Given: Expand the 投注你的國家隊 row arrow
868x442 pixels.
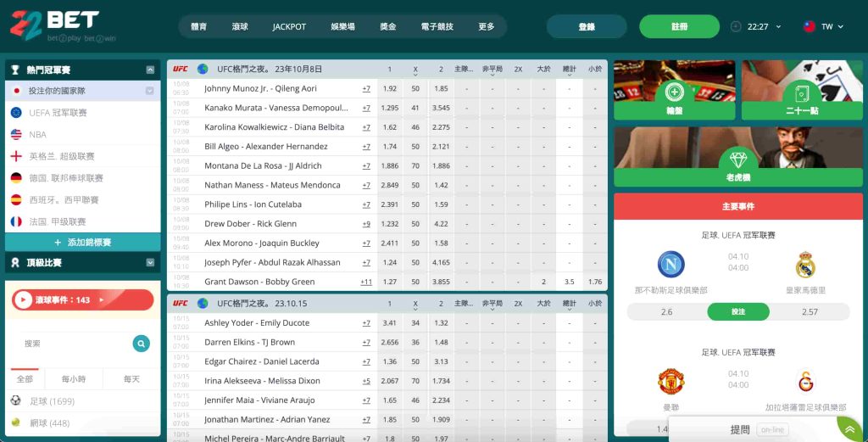Looking at the screenshot, I should click(x=150, y=91).
